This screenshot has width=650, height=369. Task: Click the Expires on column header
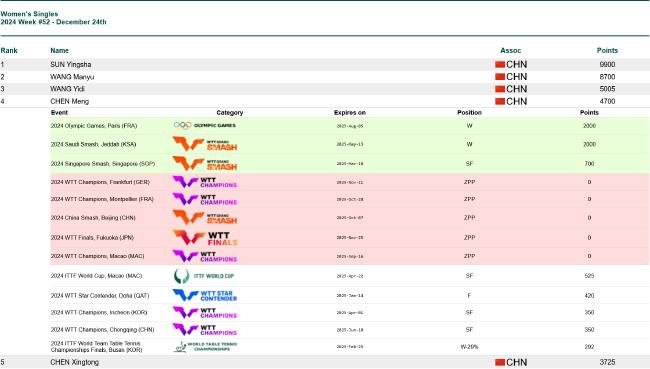[x=350, y=113]
